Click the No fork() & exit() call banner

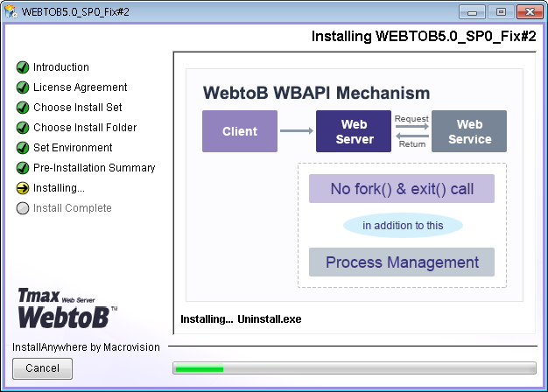coord(402,189)
